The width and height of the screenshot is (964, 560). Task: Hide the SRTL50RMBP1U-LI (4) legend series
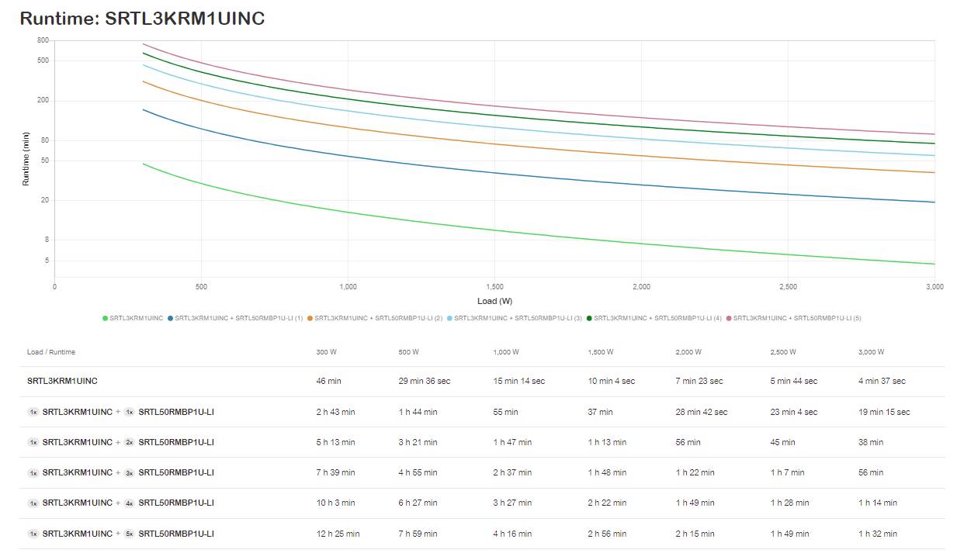[654, 318]
